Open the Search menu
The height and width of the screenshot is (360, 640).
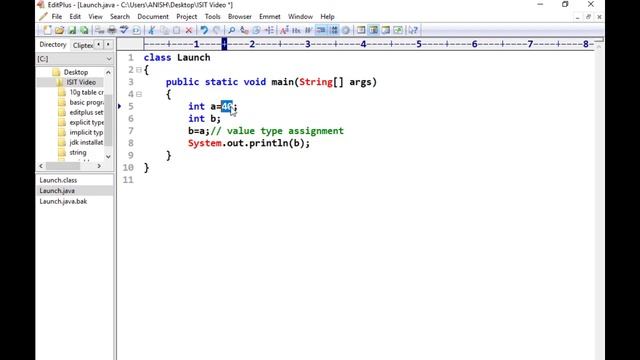pyautogui.click(x=120, y=17)
